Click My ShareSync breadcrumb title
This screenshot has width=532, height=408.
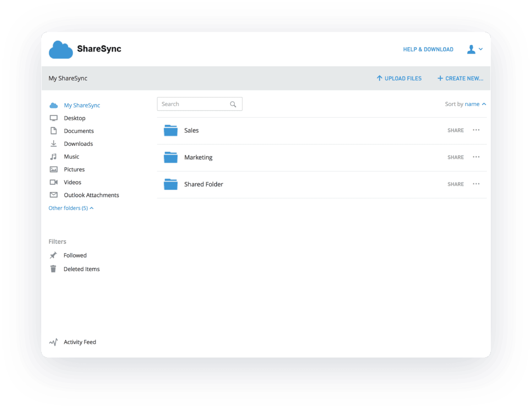(x=68, y=78)
